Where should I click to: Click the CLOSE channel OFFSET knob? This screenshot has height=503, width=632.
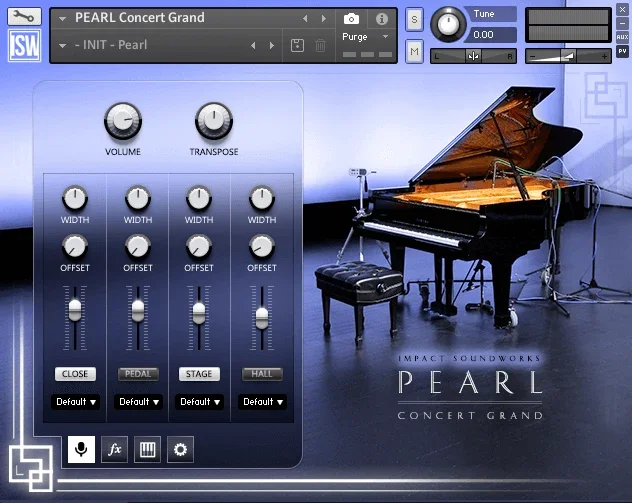[x=75, y=246]
